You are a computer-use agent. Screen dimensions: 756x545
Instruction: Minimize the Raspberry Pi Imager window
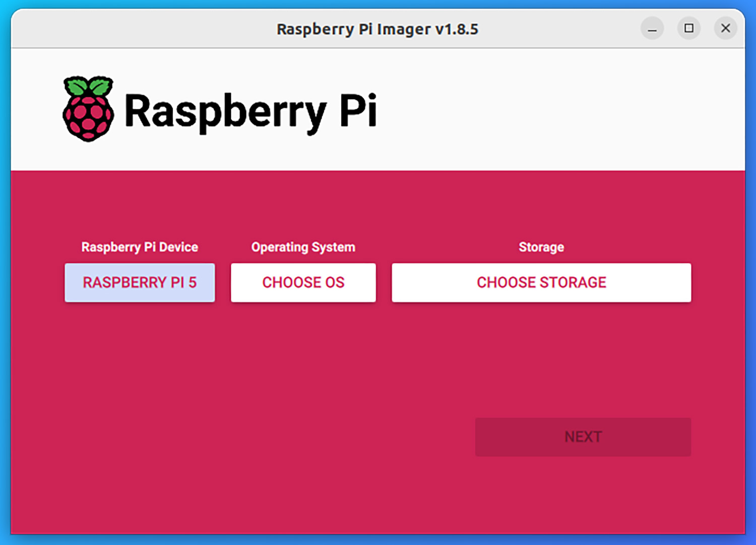pyautogui.click(x=652, y=29)
